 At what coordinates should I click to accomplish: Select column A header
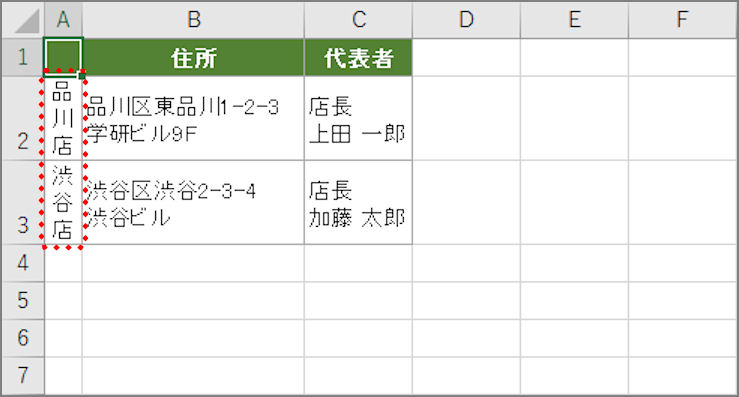[63, 20]
